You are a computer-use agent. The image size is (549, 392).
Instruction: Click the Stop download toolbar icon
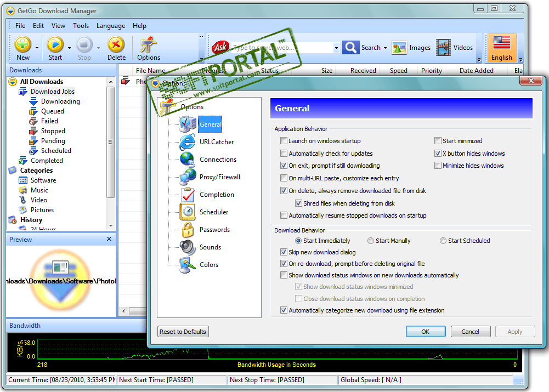tap(84, 44)
